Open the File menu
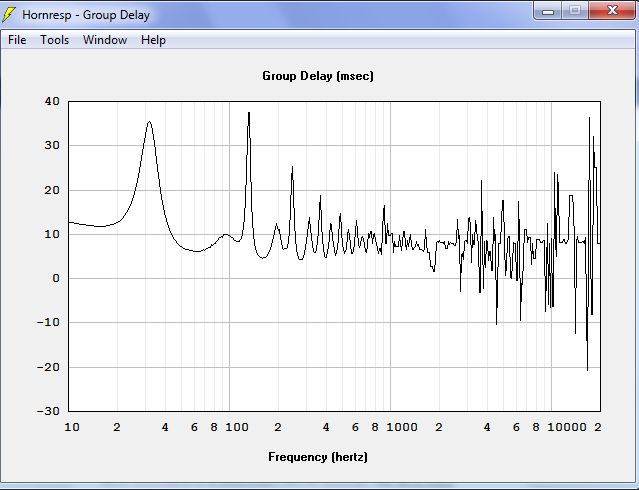Image resolution: width=639 pixels, height=490 pixels. pos(17,40)
